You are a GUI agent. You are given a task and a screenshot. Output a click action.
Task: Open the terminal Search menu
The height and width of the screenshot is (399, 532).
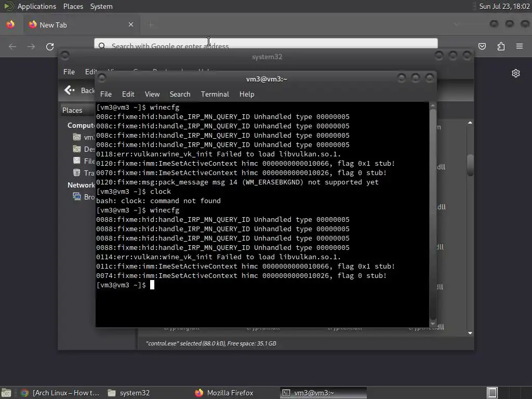pos(180,95)
